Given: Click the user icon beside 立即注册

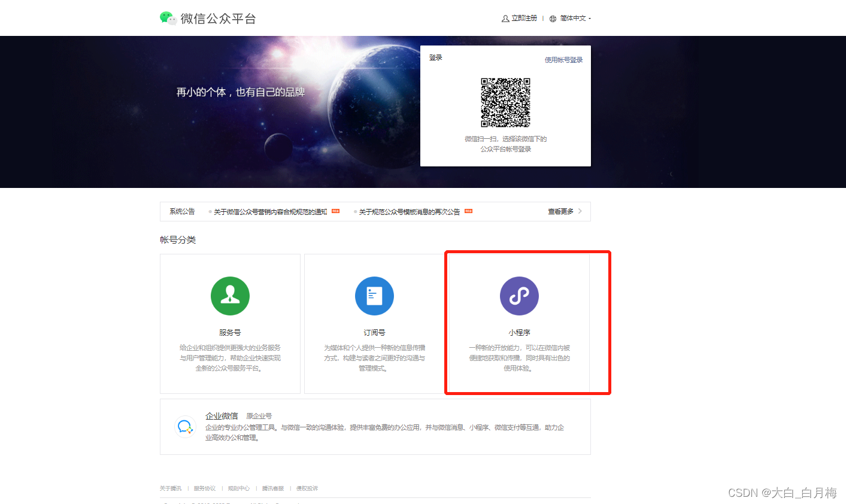Looking at the screenshot, I should [505, 19].
